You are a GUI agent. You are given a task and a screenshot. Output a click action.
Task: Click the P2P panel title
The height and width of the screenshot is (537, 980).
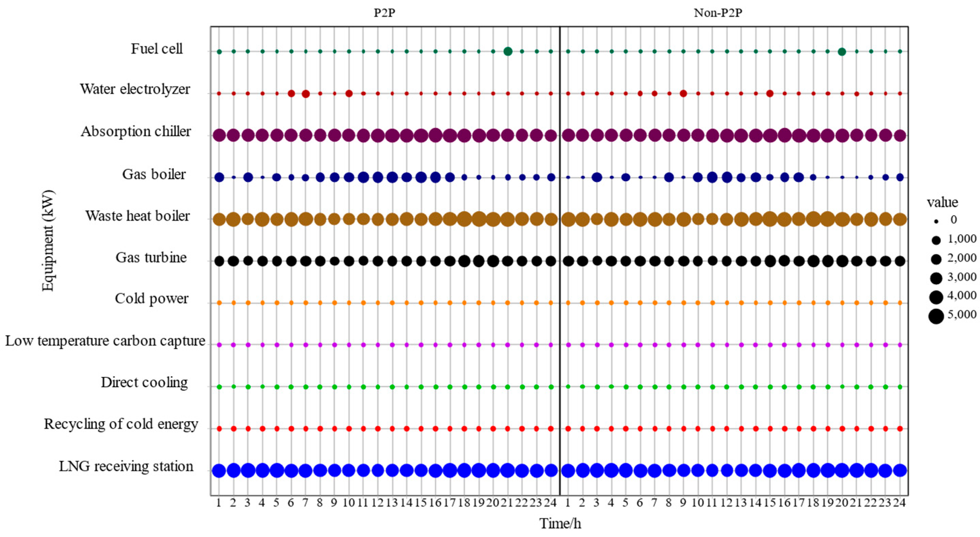(385, 13)
